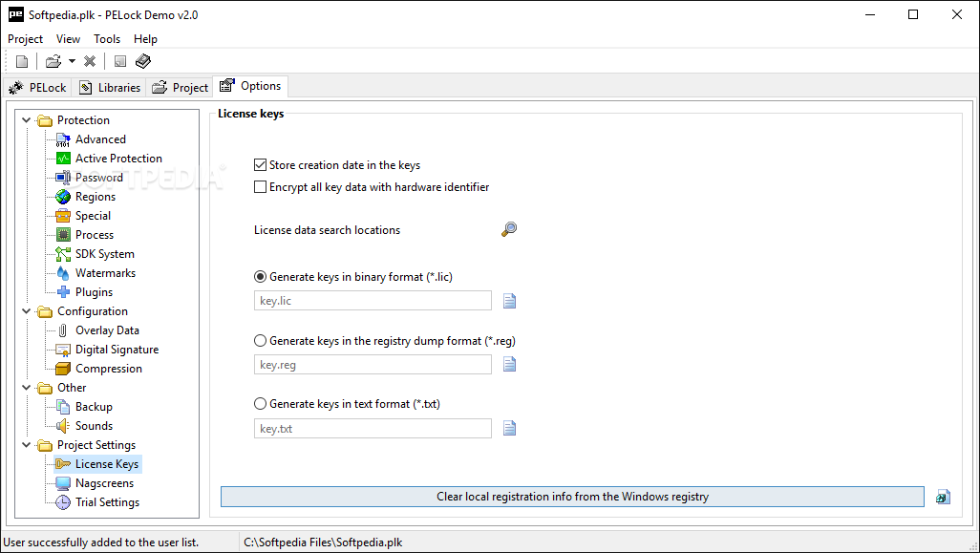Click the registry icon beside the Clear button
The width and height of the screenshot is (980, 553).
[943, 497]
